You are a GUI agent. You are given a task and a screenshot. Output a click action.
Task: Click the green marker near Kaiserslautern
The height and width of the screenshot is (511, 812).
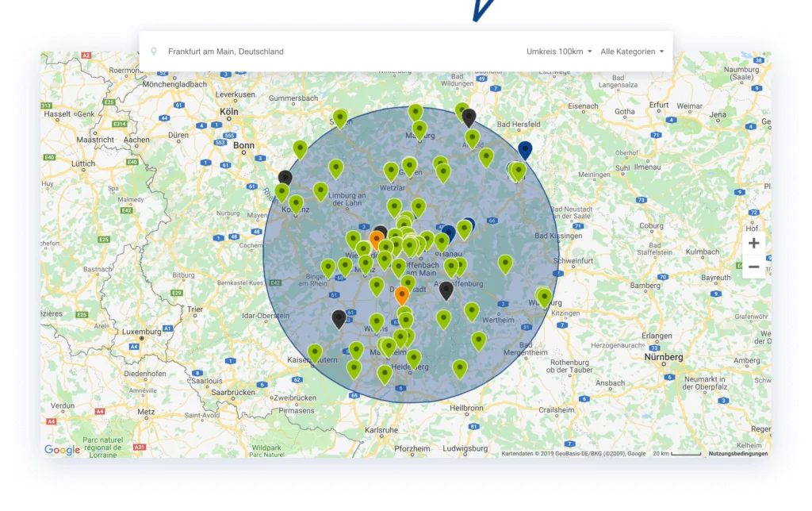click(x=315, y=352)
